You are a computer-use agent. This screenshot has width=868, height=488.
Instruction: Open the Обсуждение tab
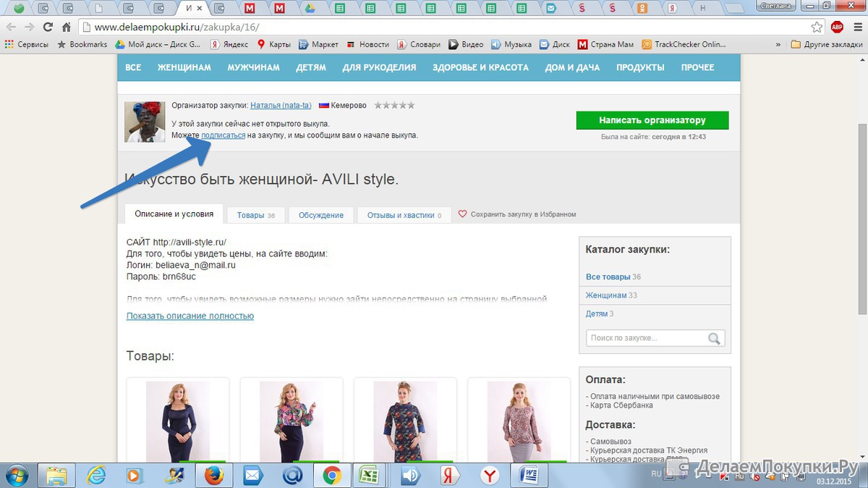click(x=321, y=215)
